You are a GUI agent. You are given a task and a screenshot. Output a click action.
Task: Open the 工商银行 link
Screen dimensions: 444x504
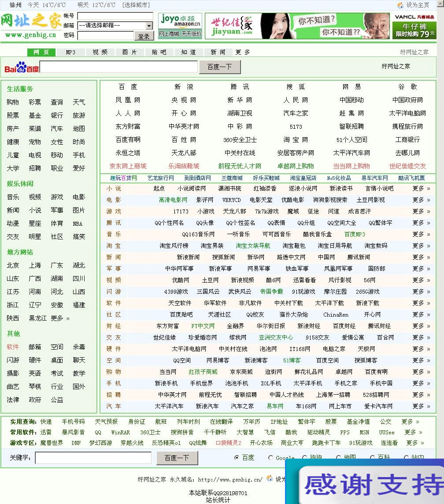click(407, 139)
